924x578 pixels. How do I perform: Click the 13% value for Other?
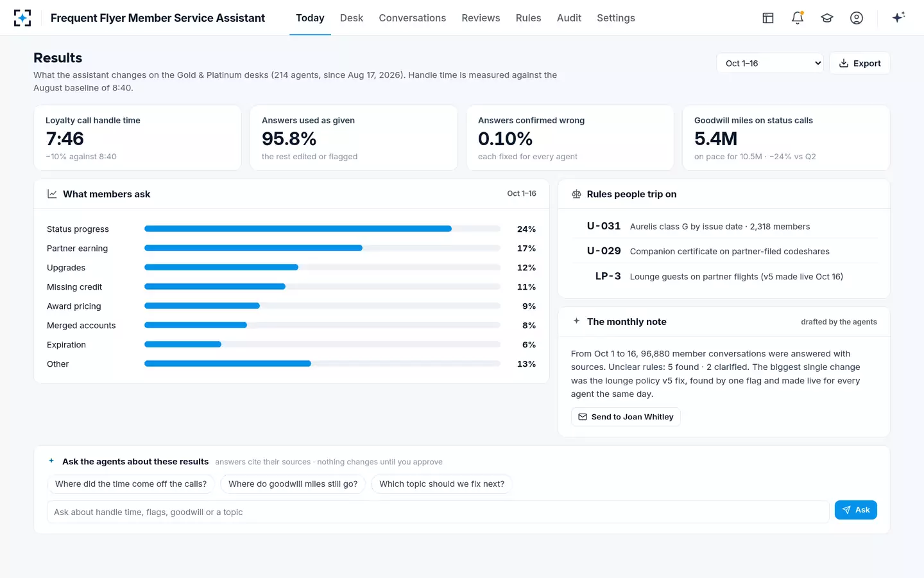[526, 364]
